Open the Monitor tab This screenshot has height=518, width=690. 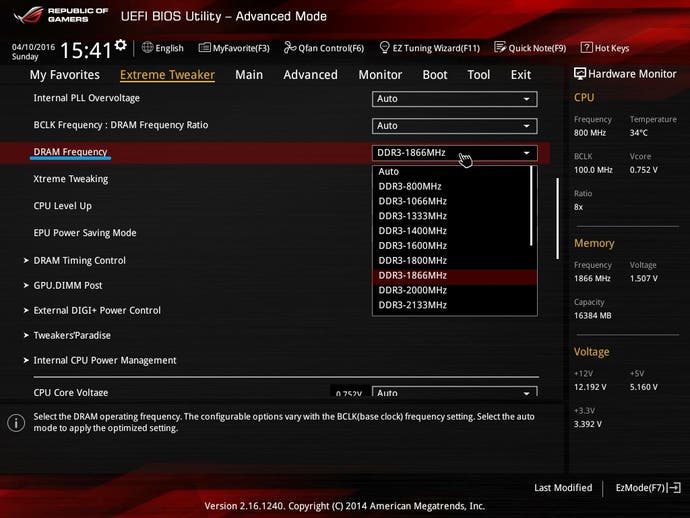coord(380,75)
